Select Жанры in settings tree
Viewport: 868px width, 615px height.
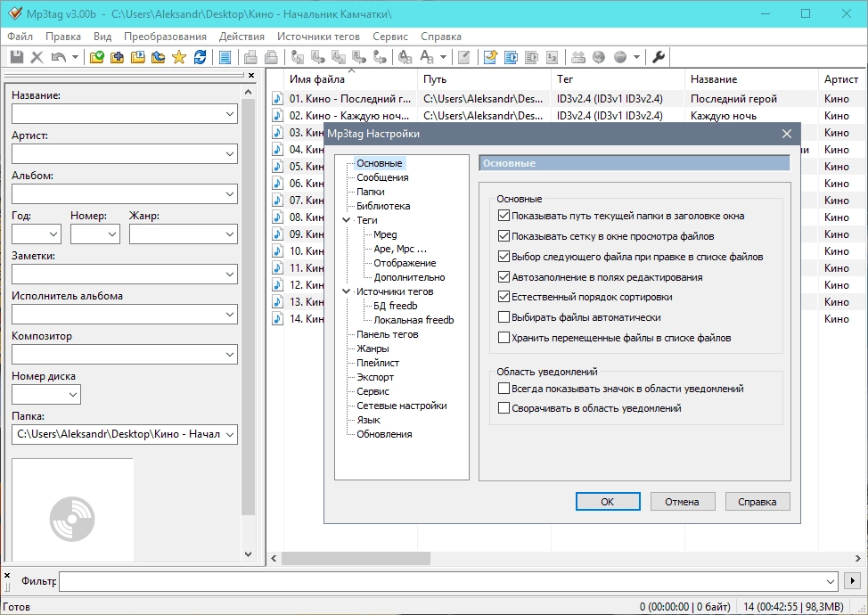[373, 348]
